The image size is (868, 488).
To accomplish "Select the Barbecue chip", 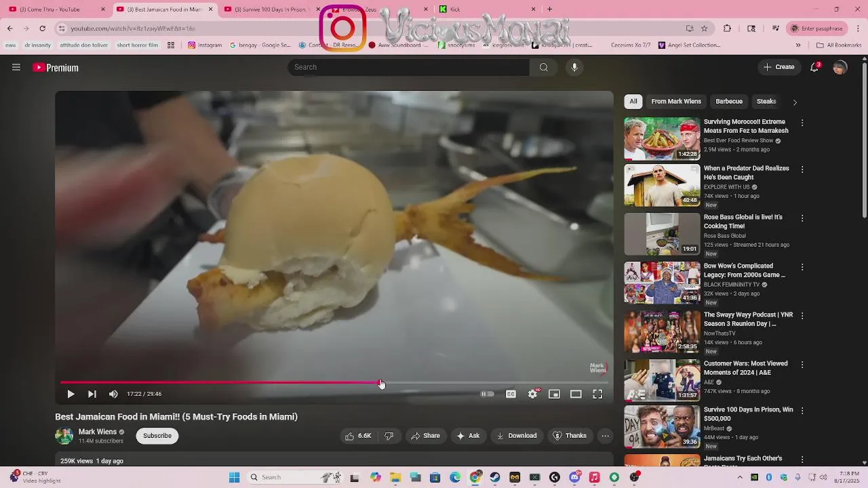I will pyautogui.click(x=729, y=101).
